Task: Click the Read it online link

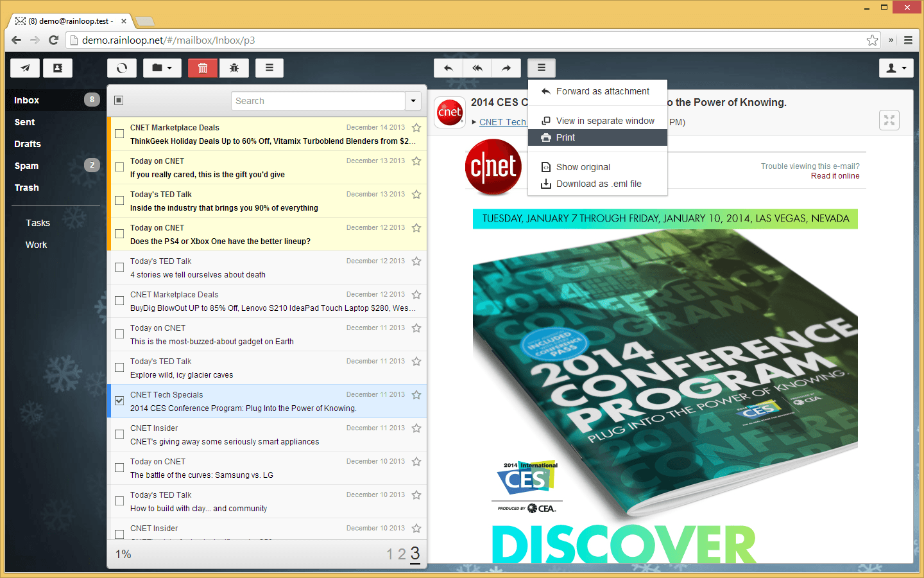Action: [835, 175]
